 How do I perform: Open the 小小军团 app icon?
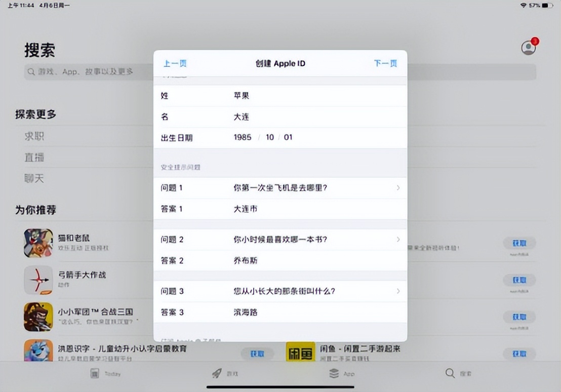[38, 317]
